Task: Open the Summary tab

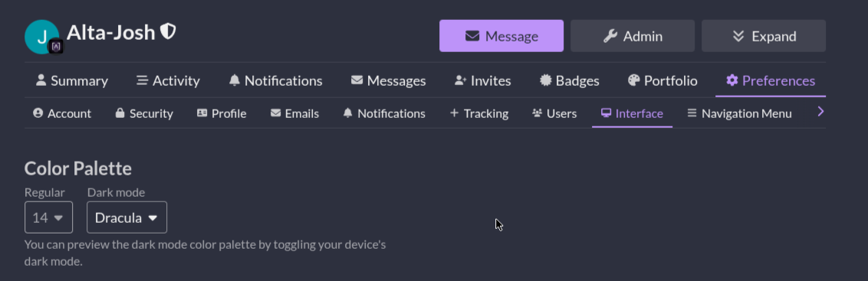Action: click(x=71, y=80)
